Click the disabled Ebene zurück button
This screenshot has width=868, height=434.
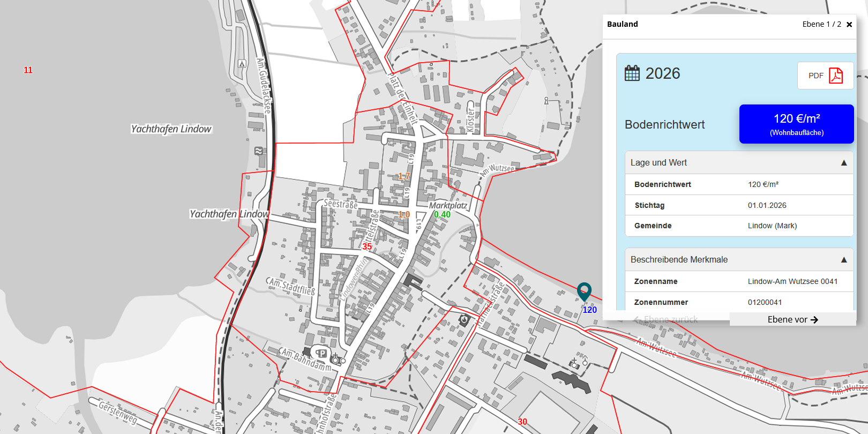tap(665, 320)
